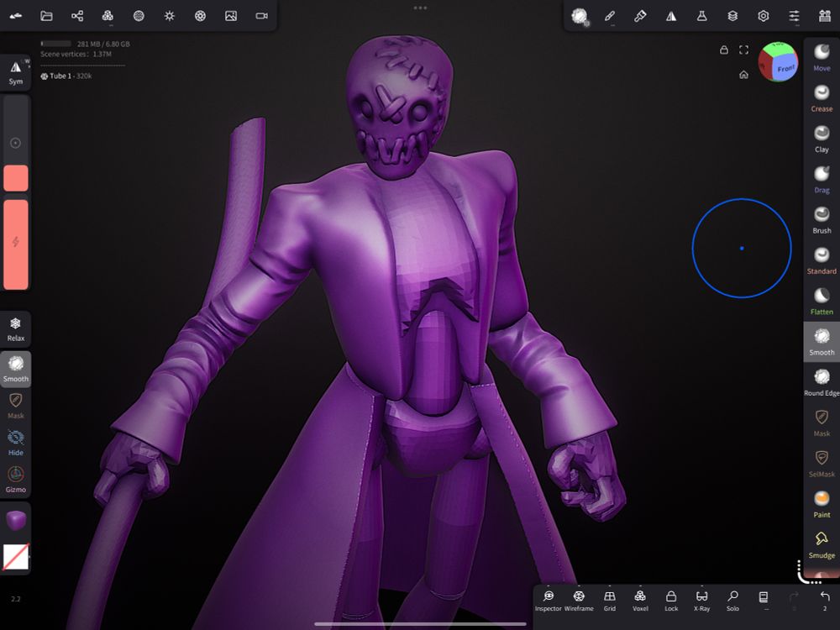Toggle the camera lock padlock near the view cube
840x630 pixels.
coord(724,50)
